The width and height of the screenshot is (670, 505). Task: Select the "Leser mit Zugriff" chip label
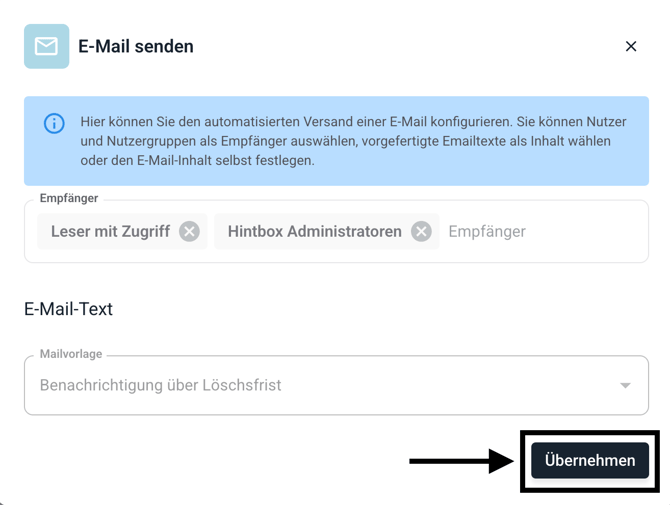click(x=110, y=231)
